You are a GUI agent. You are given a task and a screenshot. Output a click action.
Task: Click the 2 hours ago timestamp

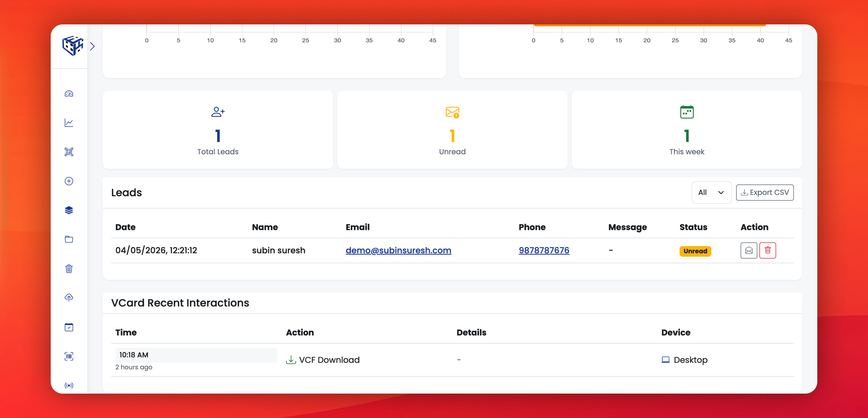(134, 367)
